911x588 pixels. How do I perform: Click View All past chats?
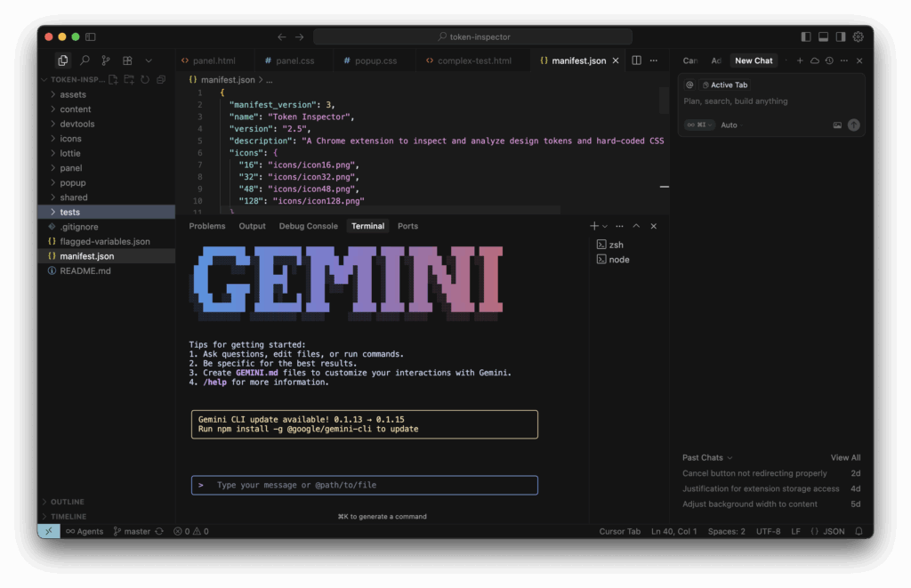845,457
